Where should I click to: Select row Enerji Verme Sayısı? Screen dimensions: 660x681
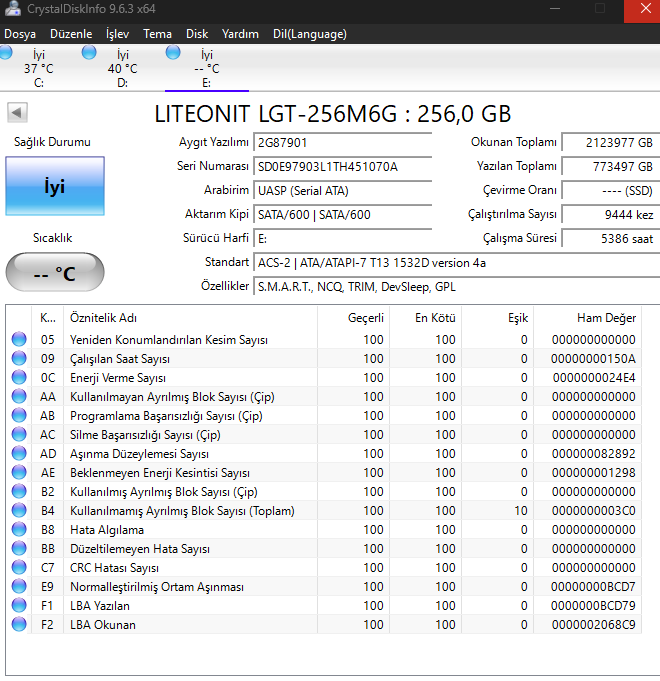323,377
